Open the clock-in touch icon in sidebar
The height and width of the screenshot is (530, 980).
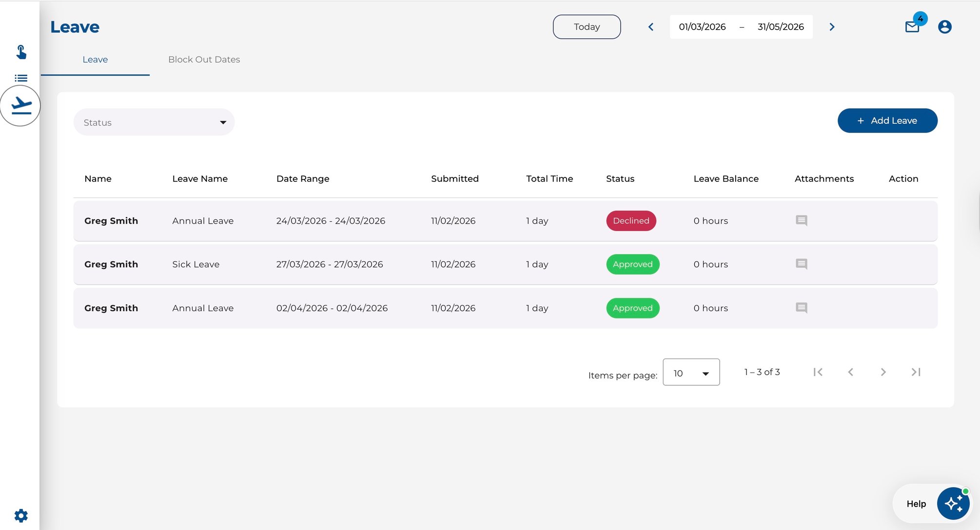point(21,52)
